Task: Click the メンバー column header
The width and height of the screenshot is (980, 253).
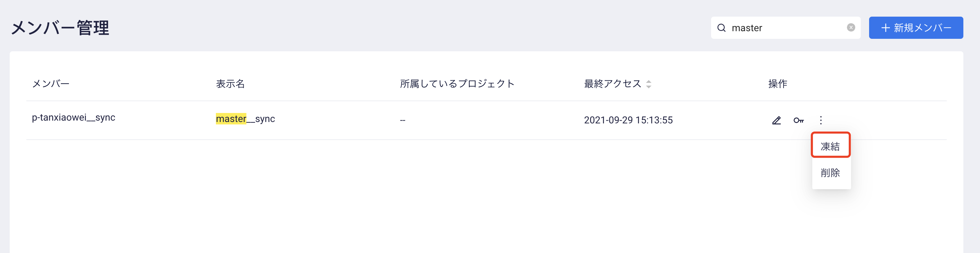Action: 51,84
